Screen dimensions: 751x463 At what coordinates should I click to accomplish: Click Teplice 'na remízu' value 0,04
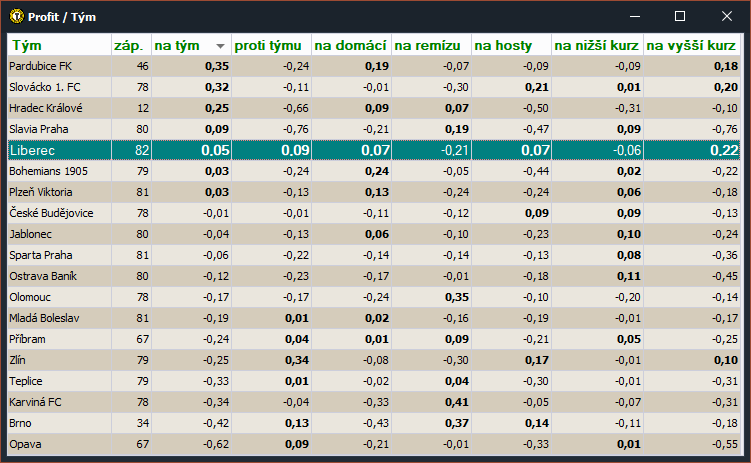click(x=457, y=381)
